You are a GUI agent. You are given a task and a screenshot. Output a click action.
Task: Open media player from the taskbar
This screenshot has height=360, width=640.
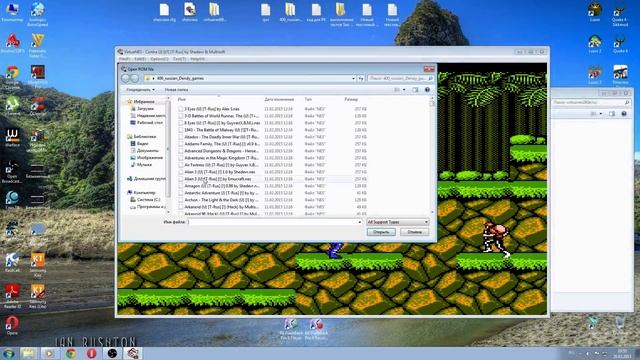coord(50,353)
